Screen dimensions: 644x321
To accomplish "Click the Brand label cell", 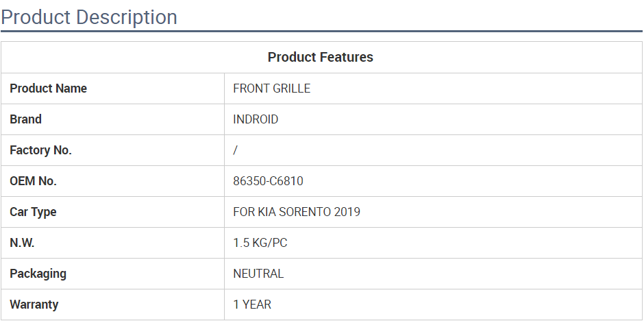I will (x=112, y=119).
